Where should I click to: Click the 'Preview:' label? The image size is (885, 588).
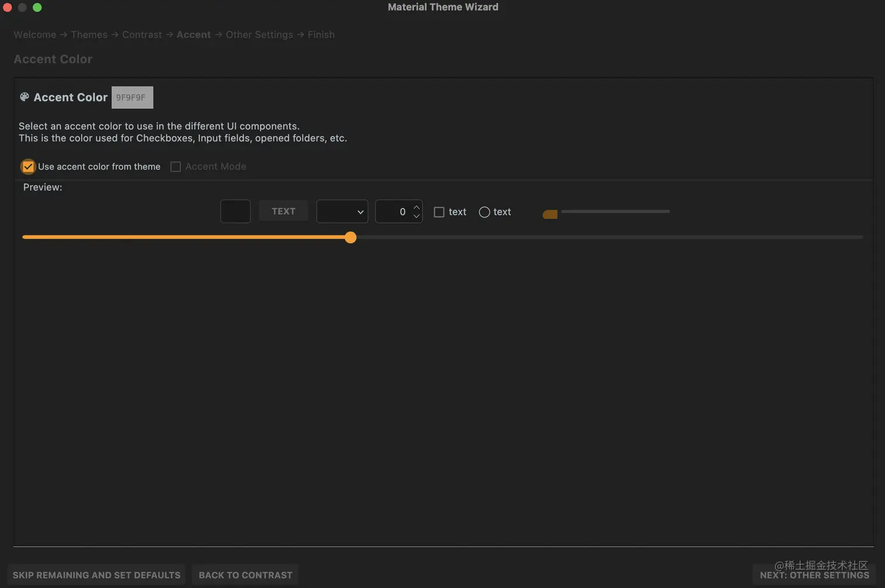(43, 187)
